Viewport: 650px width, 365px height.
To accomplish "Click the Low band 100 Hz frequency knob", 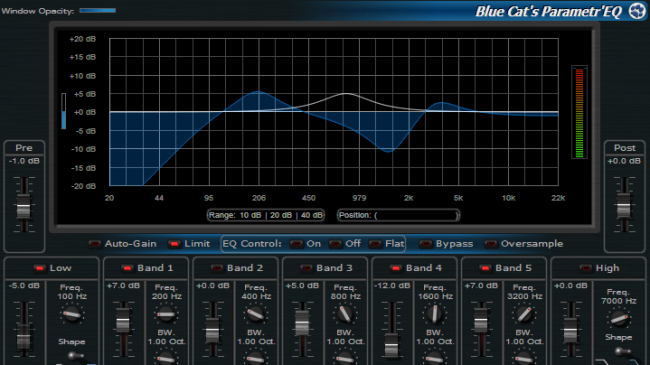I will 72,314.
